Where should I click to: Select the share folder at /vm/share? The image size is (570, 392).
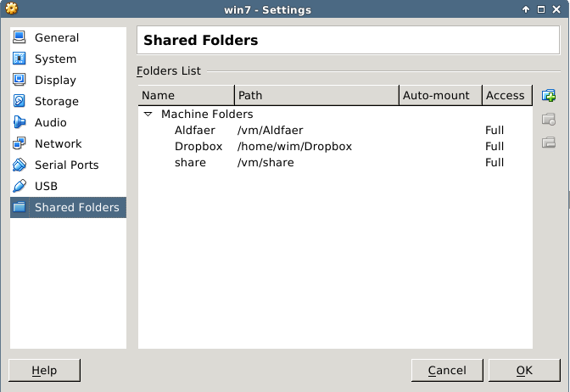190,162
